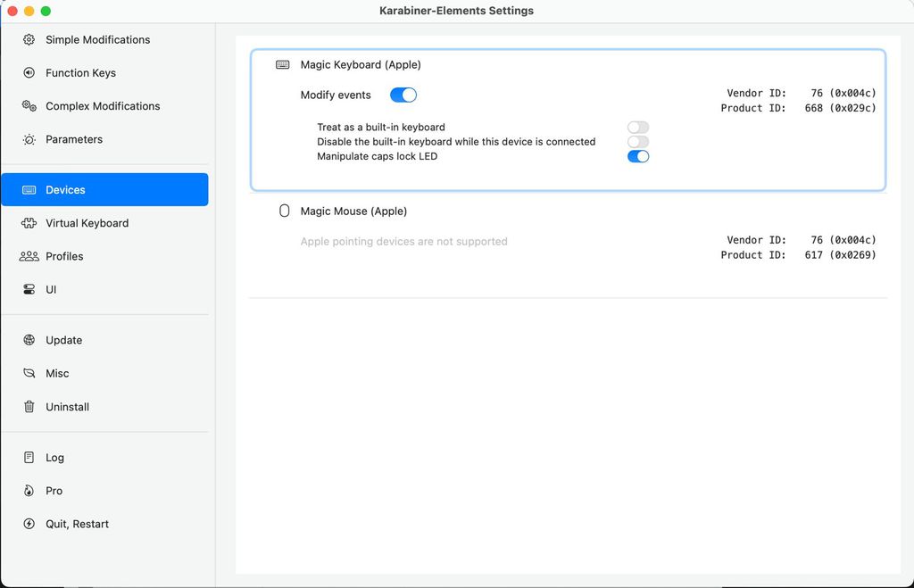Click the Profiles people icon
Screen dimensions: 914x588
[x=29, y=256]
